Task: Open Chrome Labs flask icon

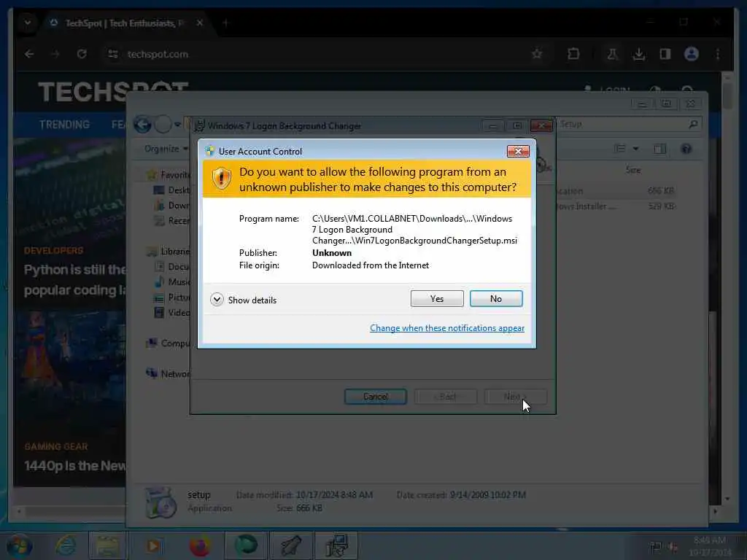Action: 612,54
